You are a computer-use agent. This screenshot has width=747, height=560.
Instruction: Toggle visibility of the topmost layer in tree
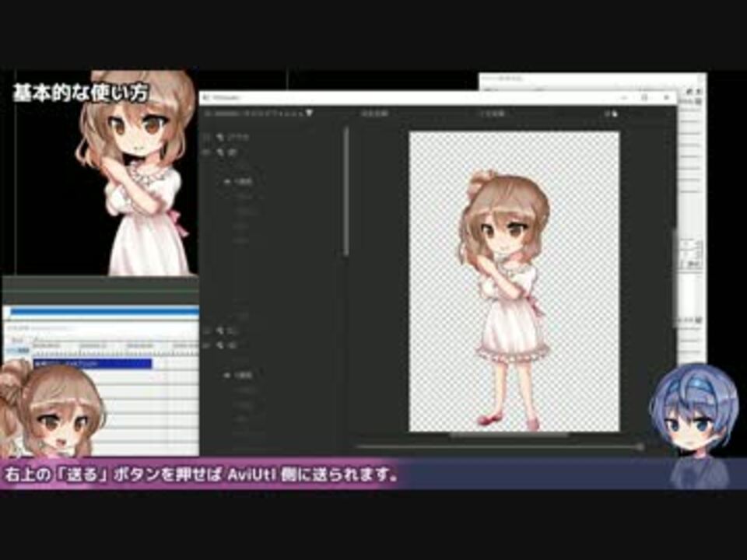(207, 137)
